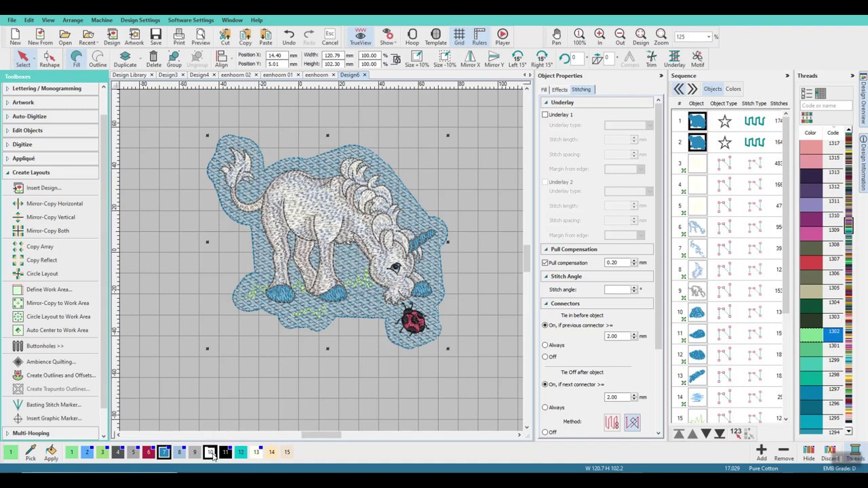Click the Apply color brush
The height and width of the screenshot is (488, 868).
(51, 453)
